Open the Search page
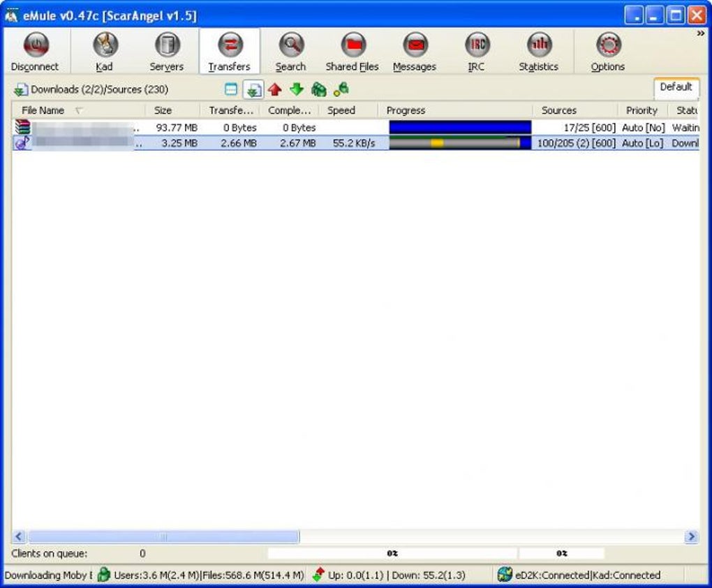The image size is (712, 588). [291, 52]
